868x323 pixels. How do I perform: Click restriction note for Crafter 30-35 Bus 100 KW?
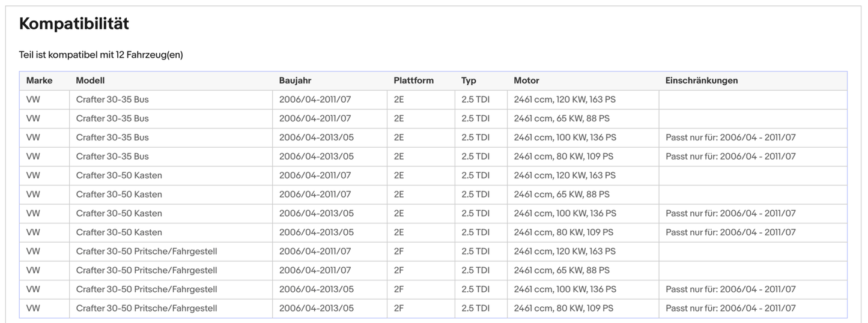pos(730,137)
